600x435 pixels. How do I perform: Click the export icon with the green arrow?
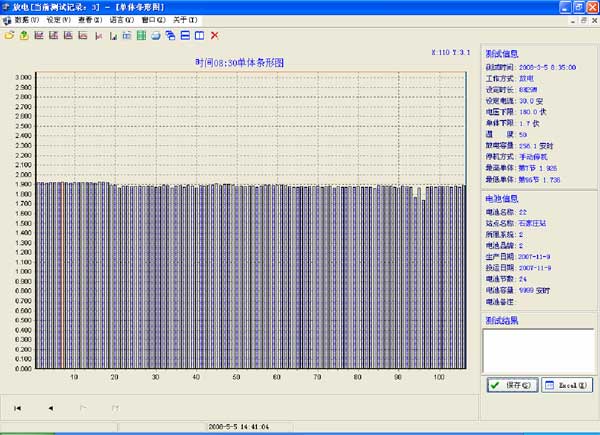click(x=24, y=36)
